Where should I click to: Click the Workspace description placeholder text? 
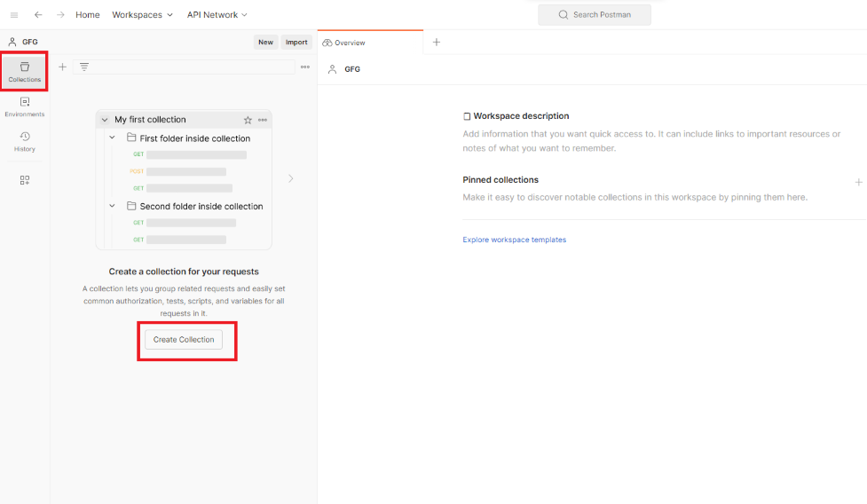651,141
